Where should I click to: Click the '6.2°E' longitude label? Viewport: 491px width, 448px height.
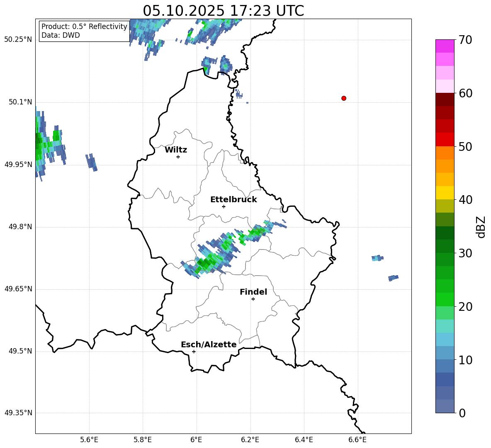[x=250, y=440]
